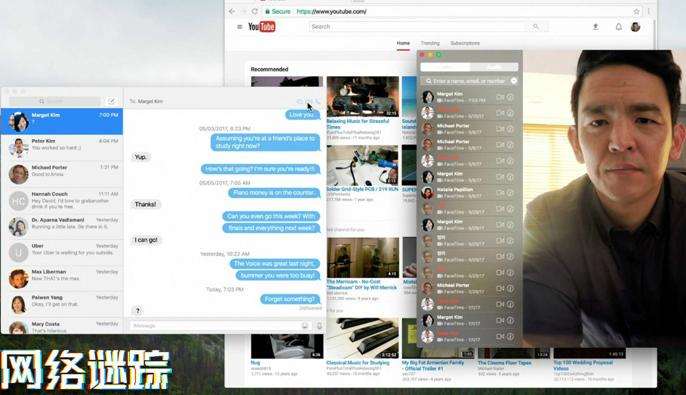Viewport: 686px width, 395px height.
Task: Compose a new message in Messages
Action: [111, 101]
